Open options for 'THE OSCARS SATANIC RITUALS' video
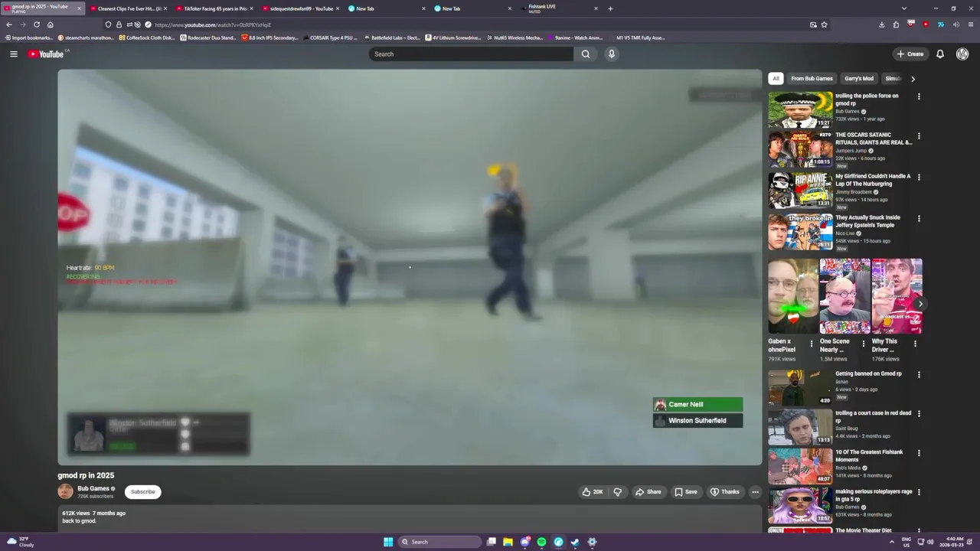Screen dimensions: 980x551 919,136
